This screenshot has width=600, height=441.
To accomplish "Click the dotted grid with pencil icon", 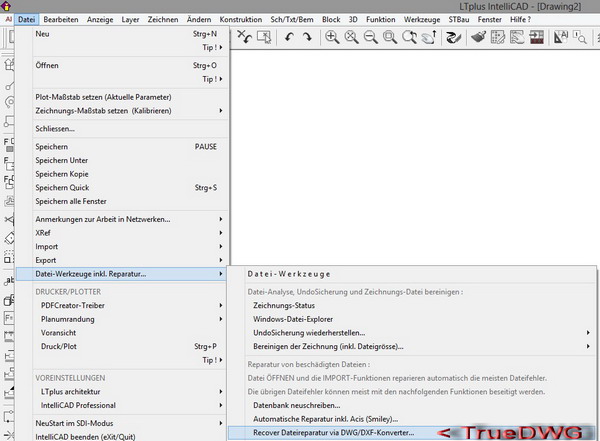I will [x=497, y=37].
